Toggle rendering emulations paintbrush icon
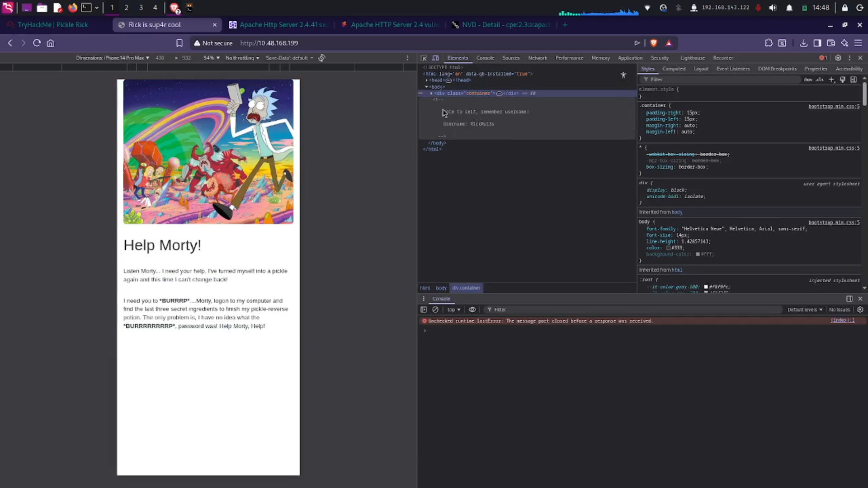868x488 pixels. pyautogui.click(x=842, y=80)
